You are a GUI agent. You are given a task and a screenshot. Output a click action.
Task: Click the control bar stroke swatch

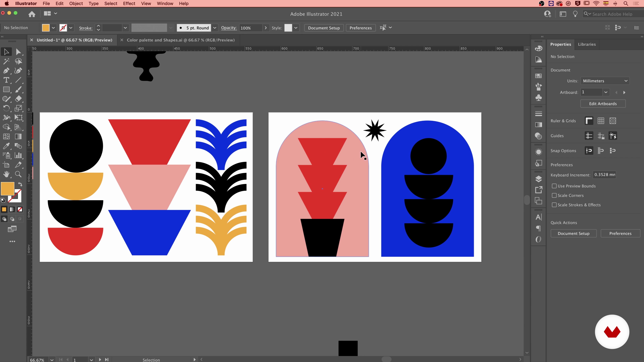[63, 28]
